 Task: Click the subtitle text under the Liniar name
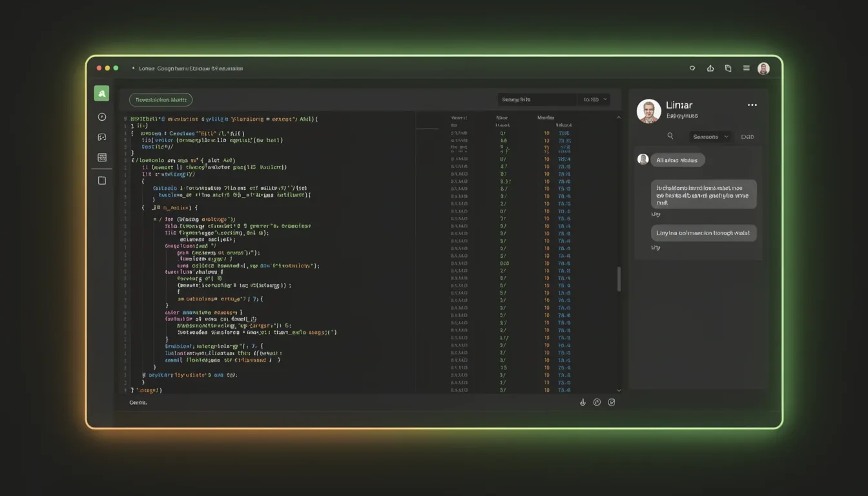(682, 116)
